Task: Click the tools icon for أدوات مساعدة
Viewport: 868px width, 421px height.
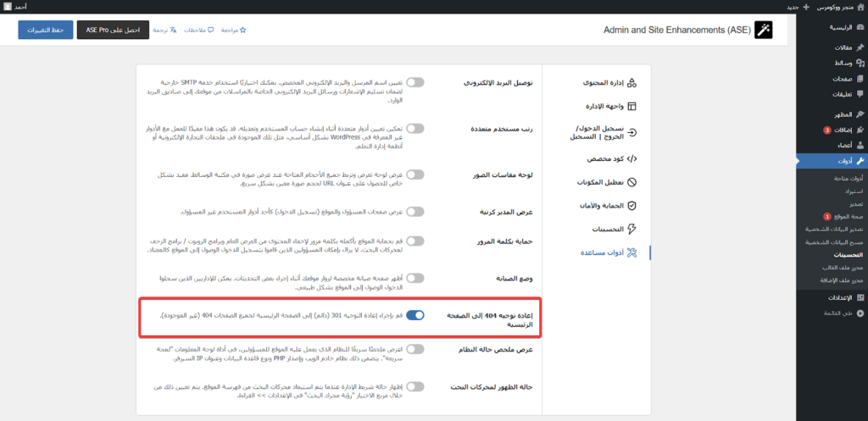Action: click(x=632, y=252)
